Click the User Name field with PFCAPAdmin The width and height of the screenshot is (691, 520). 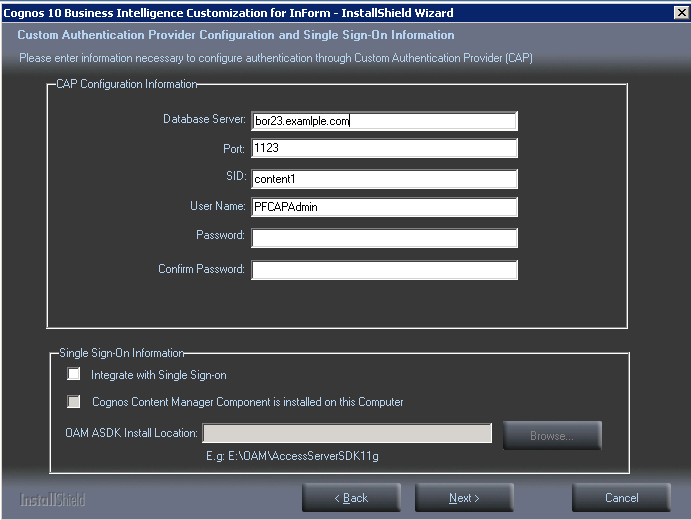[384, 207]
